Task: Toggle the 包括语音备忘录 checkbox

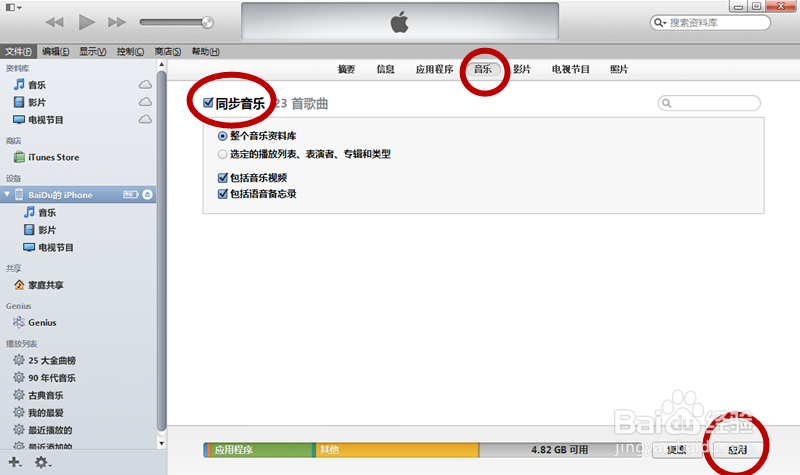Action: coord(222,194)
